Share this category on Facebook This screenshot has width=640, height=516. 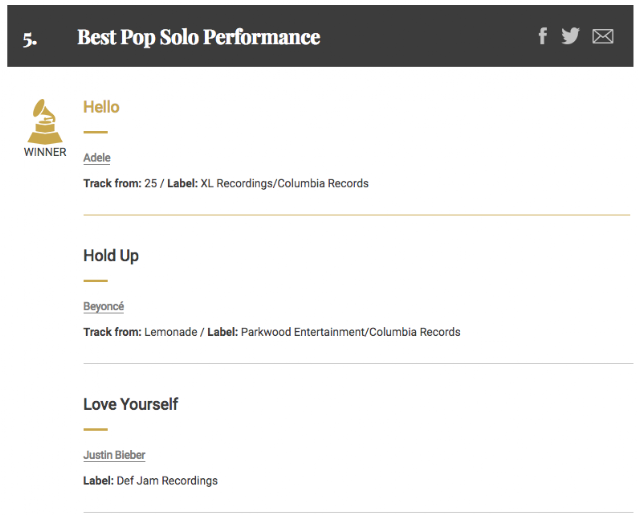pos(543,36)
